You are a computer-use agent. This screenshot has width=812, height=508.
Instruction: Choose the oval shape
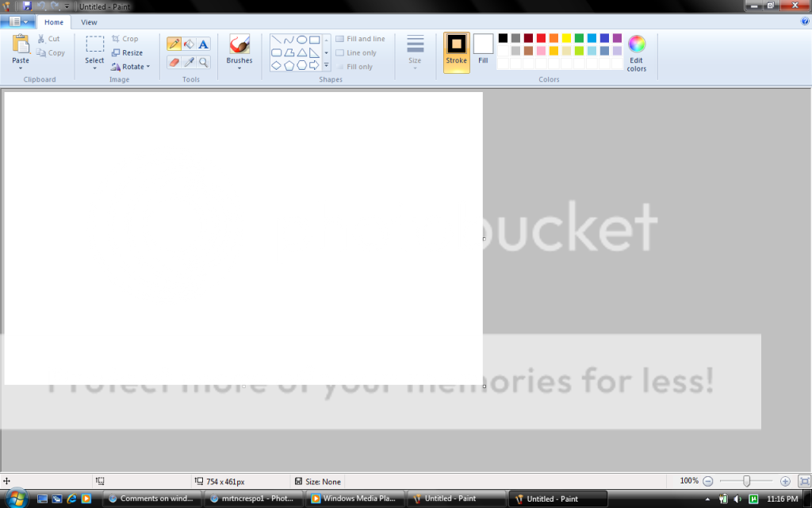tap(302, 40)
